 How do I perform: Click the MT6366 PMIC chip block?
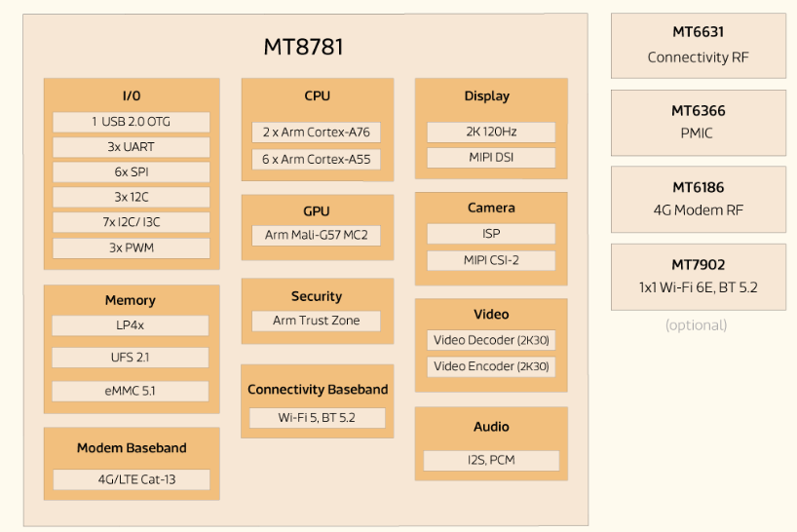point(698,122)
